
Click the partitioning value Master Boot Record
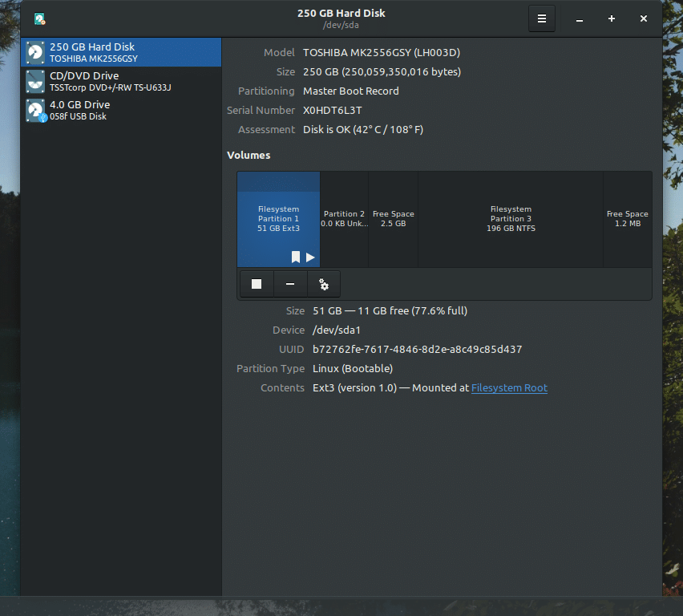point(350,91)
